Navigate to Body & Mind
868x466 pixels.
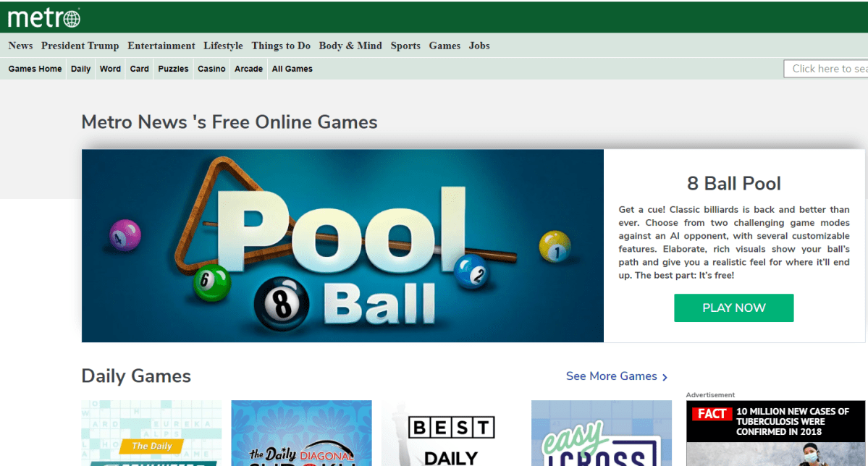click(350, 46)
